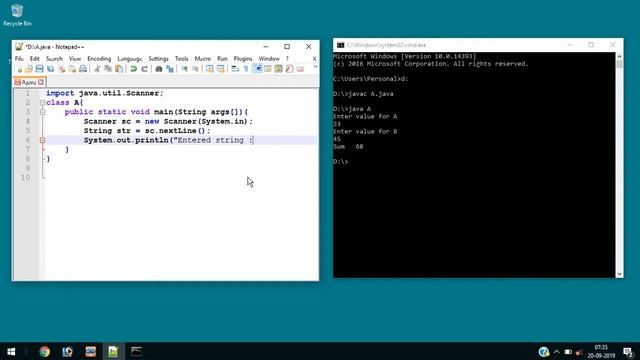Toggle Word Wrap in the toolbar

(235, 69)
